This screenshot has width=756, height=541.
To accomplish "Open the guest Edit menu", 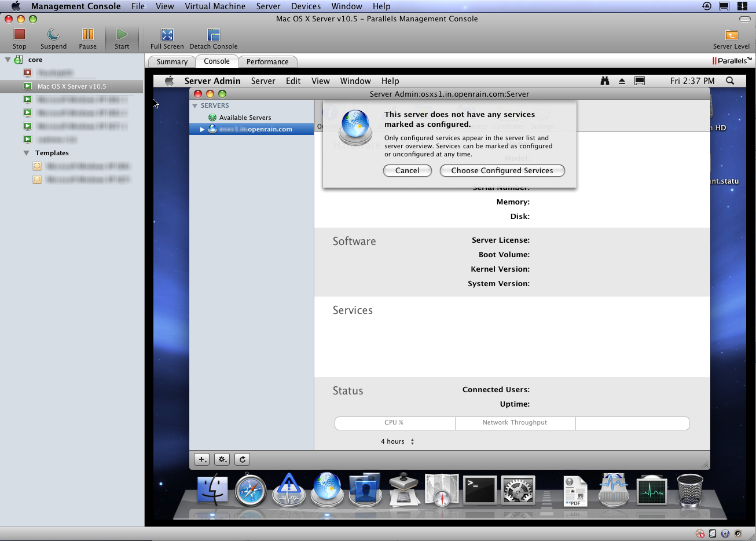I will click(293, 81).
